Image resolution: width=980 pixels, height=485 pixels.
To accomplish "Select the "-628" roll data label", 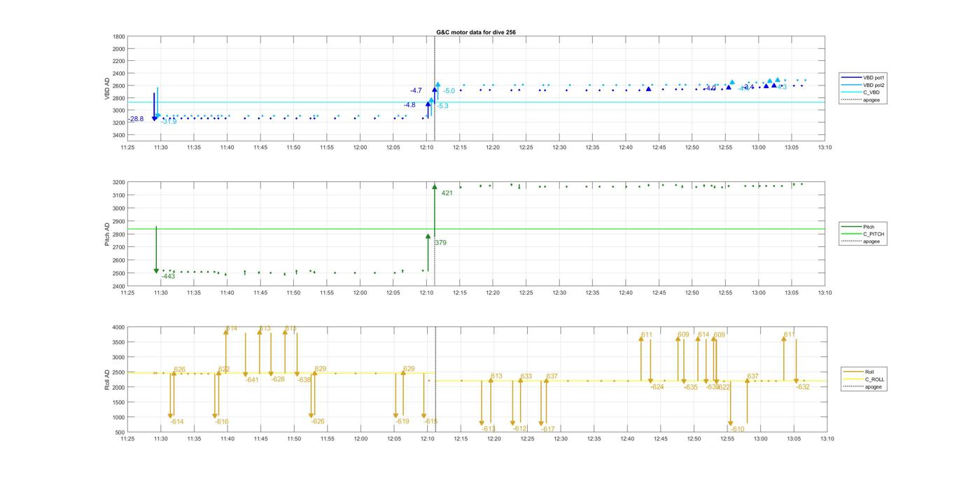I will (278, 379).
